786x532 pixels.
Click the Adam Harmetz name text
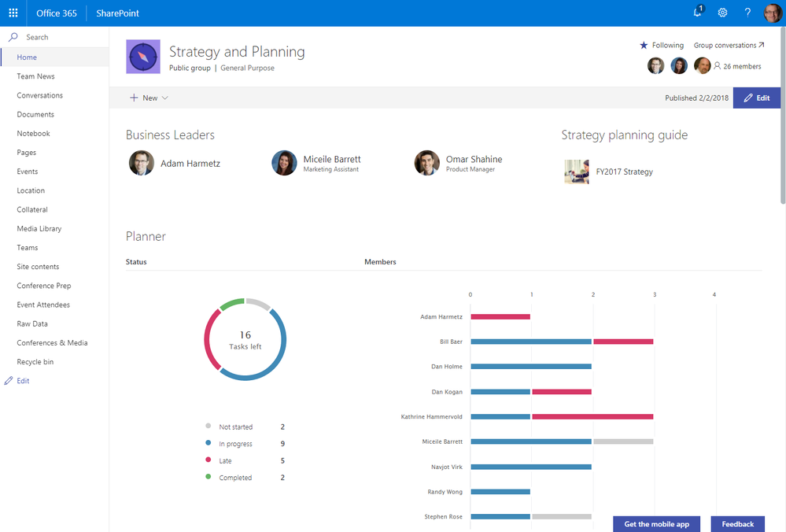tap(190, 164)
